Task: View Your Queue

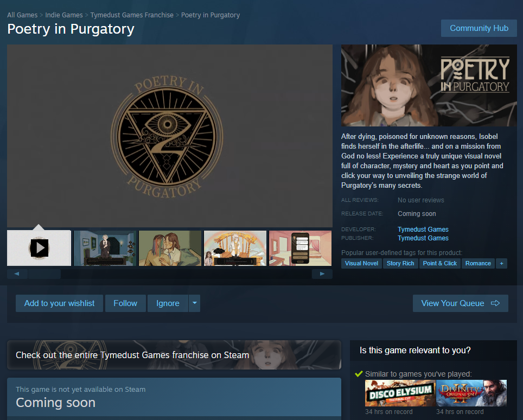Action: [460, 303]
